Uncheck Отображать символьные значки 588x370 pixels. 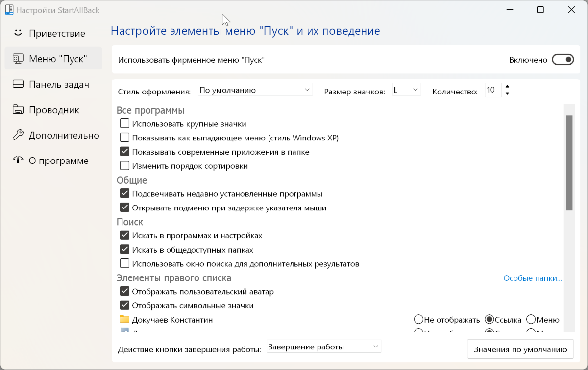point(124,305)
